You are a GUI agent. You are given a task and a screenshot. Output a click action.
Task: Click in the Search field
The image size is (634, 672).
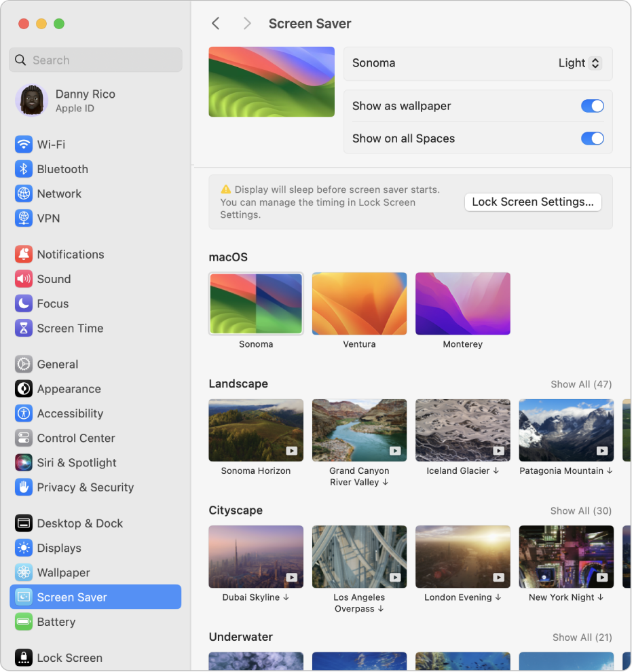pyautogui.click(x=96, y=60)
